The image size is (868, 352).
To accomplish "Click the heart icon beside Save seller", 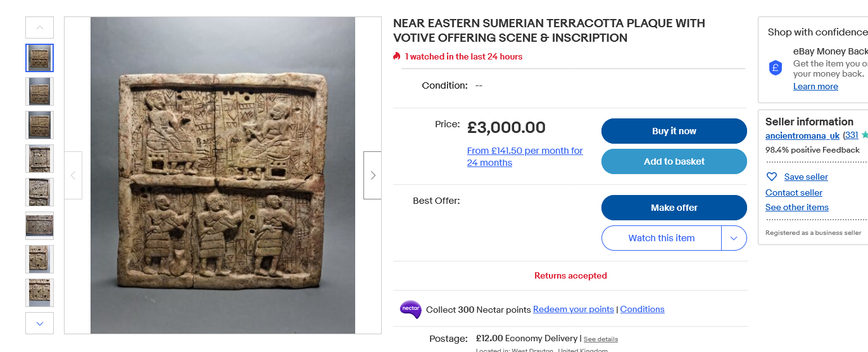I will pos(771,177).
